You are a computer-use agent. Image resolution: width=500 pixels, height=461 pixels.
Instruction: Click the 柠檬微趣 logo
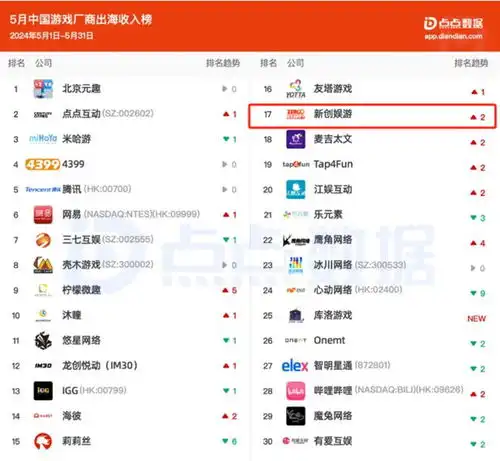43,290
